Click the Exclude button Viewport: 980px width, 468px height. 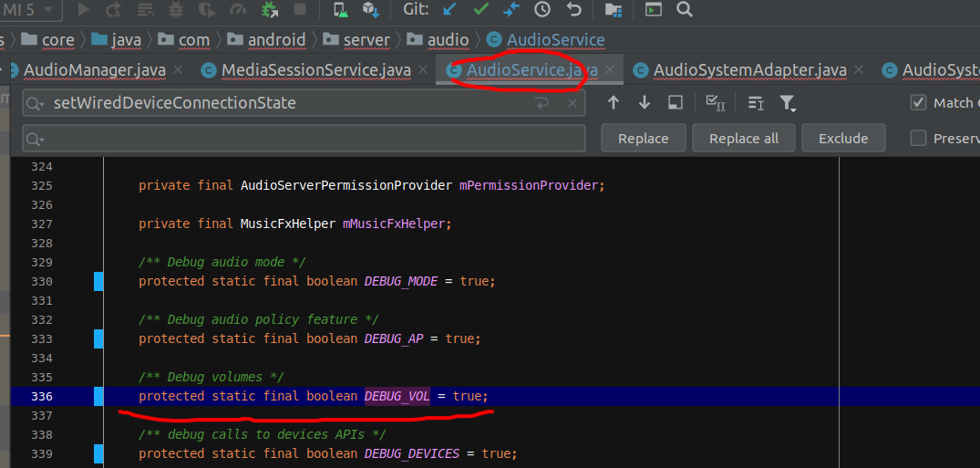coord(843,139)
